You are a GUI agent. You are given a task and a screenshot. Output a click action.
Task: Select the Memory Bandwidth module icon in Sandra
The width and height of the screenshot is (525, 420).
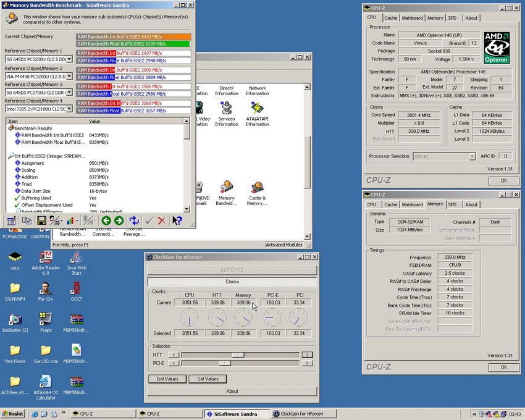227,193
